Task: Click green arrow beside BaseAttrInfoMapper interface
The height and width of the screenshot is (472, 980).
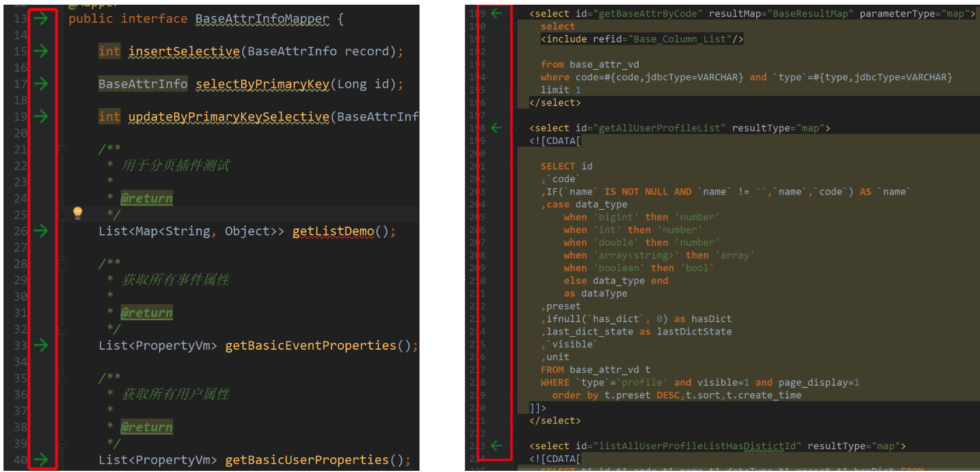Action: 40,19
